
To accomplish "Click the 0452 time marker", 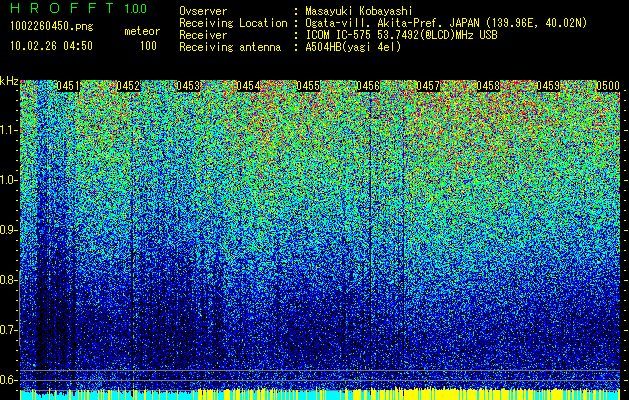I will (128, 86).
